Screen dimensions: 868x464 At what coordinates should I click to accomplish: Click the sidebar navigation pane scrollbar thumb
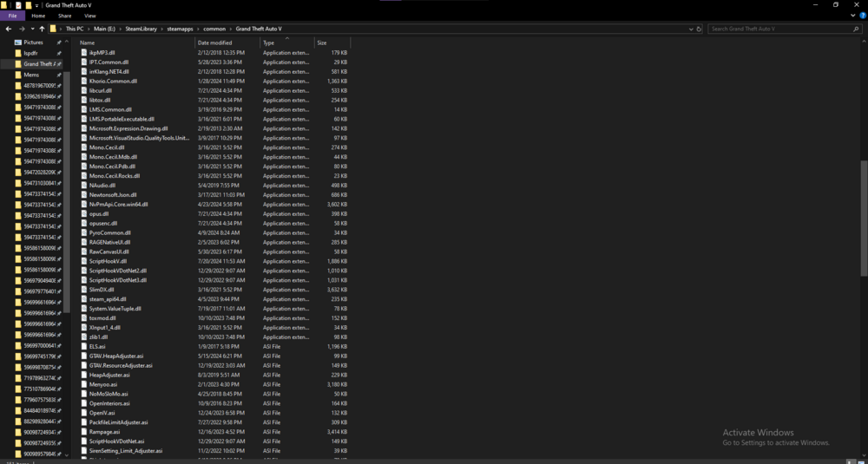pos(67,192)
